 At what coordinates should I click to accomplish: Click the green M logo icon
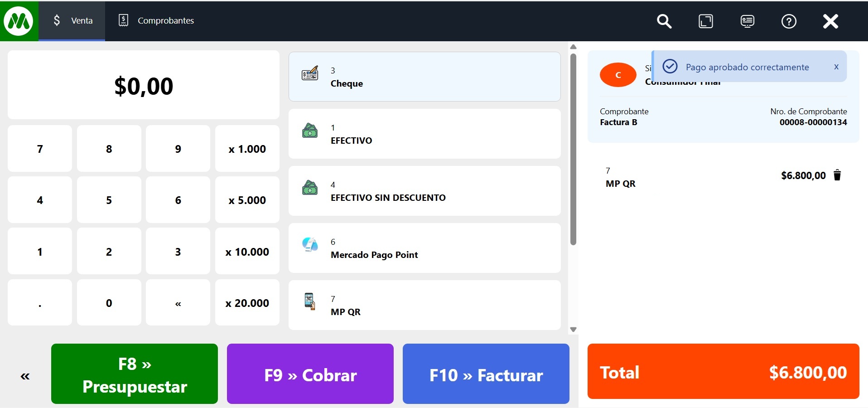19,21
